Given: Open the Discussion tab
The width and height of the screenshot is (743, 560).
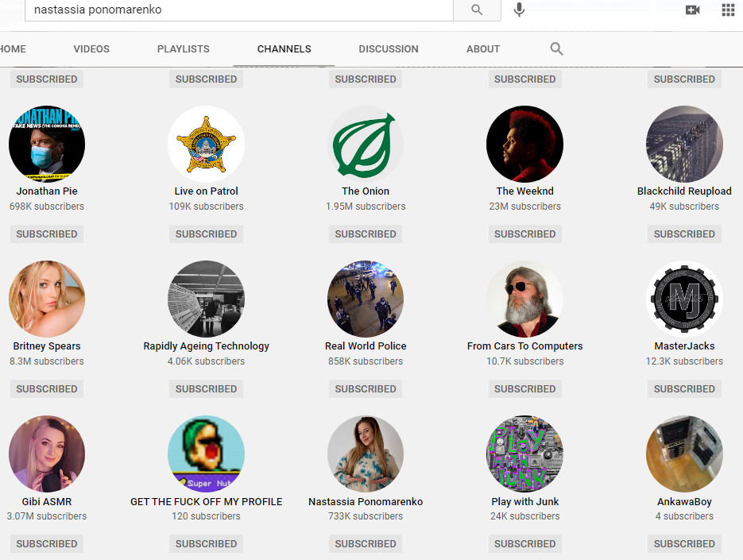Looking at the screenshot, I should [x=389, y=48].
